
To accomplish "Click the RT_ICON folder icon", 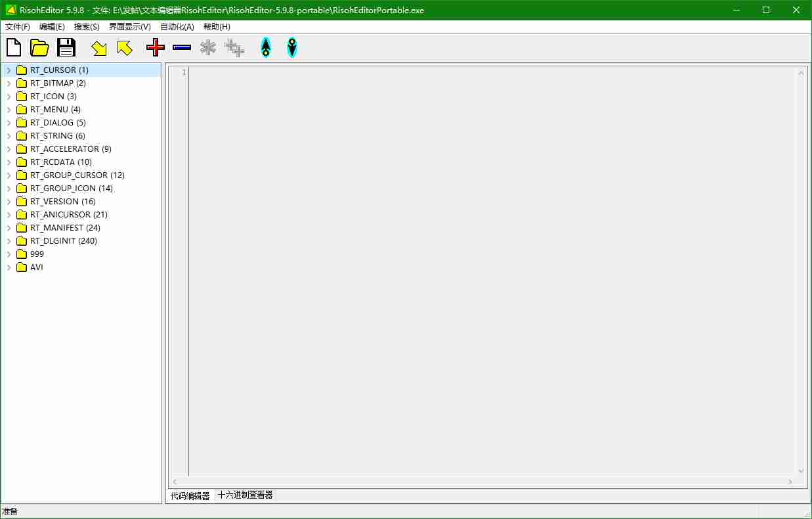I will point(21,96).
